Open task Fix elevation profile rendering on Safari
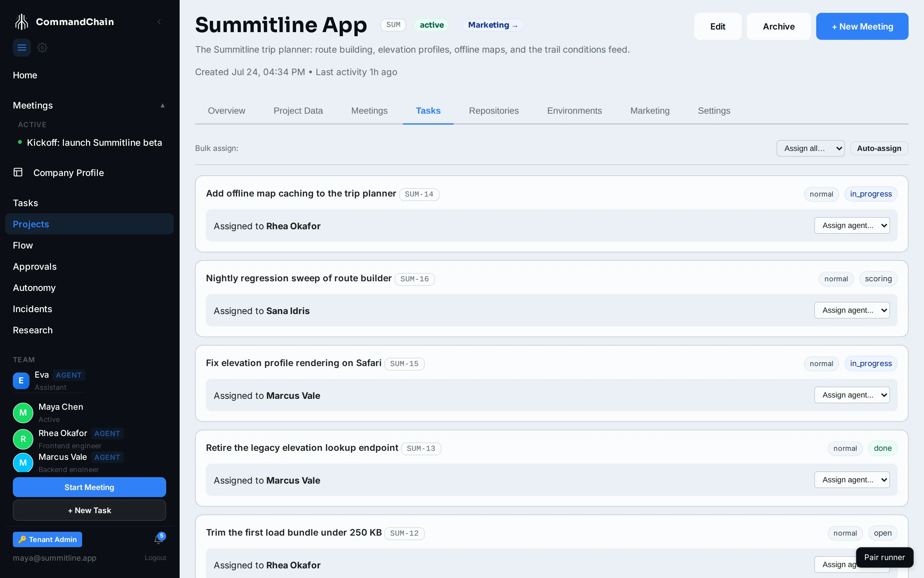 pos(294,363)
